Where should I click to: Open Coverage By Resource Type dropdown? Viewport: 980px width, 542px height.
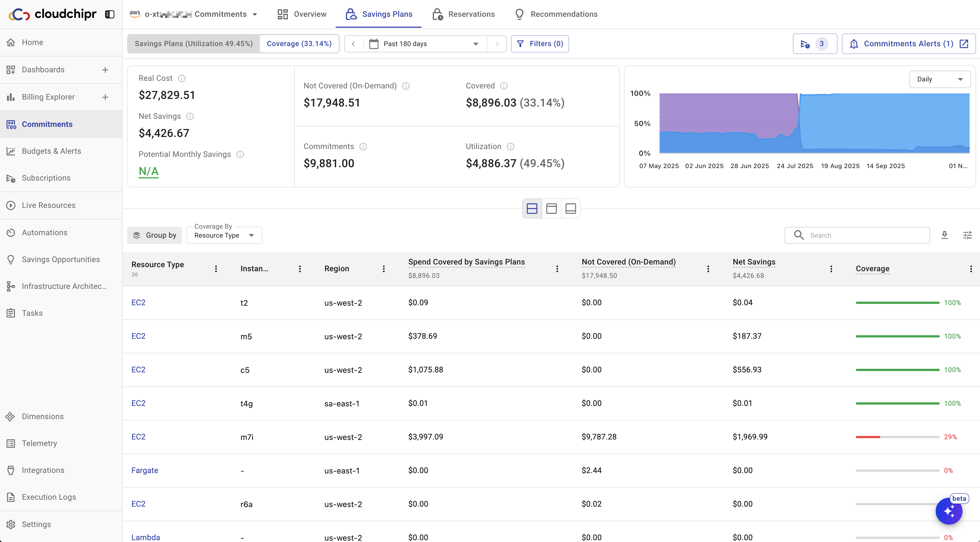[224, 235]
